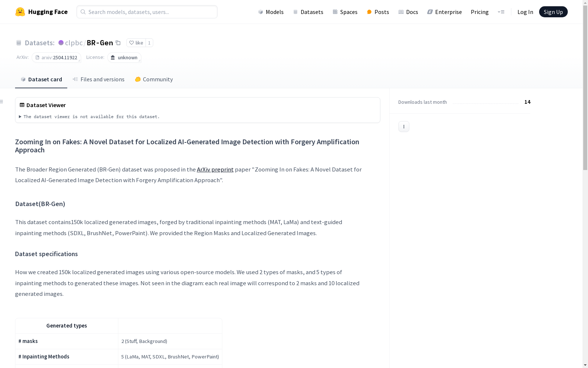Open the clpbc author profile link
Image resolution: width=588 pixels, height=368 pixels.
coord(74,43)
